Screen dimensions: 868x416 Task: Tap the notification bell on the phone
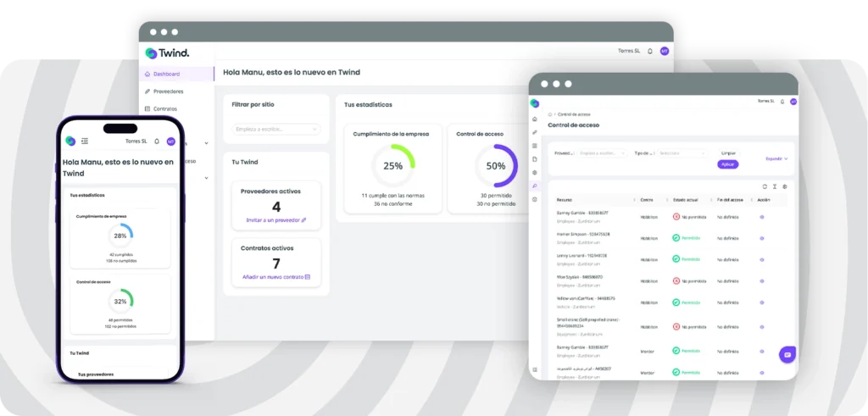157,141
